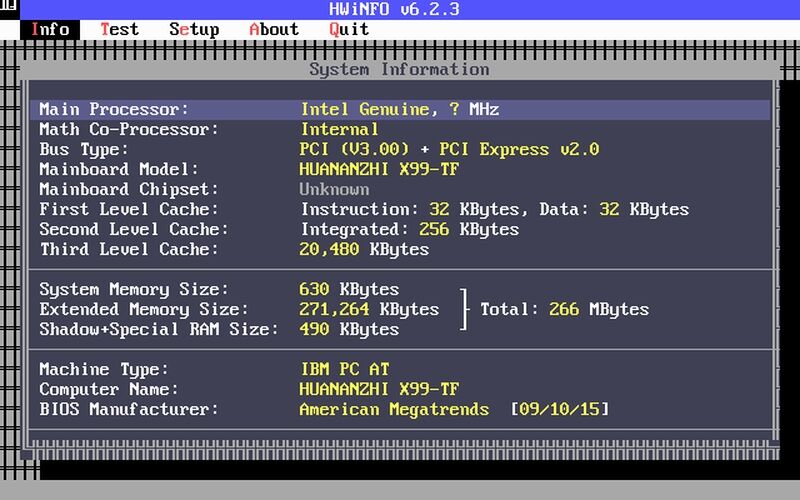Open the Setup menu
This screenshot has height=500, width=800.
pos(194,30)
